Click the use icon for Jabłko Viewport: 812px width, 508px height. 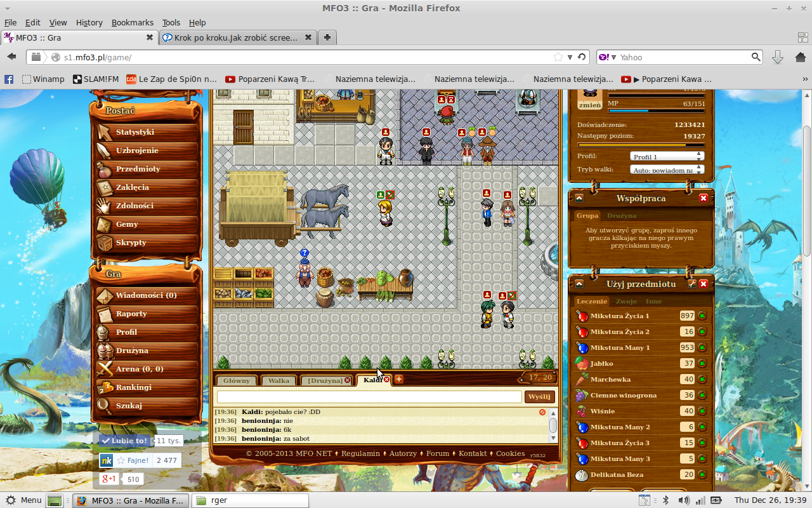[x=702, y=363]
